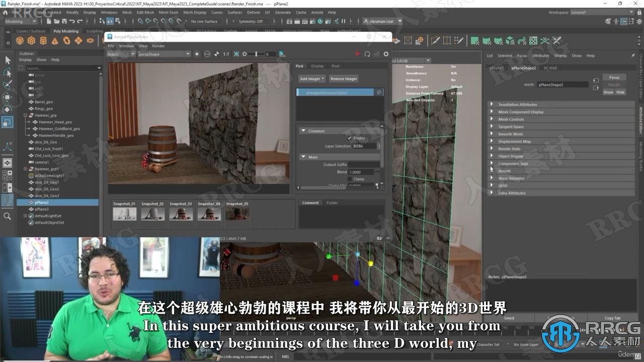The image size is (644, 362).
Task: Click the Copy Tab button
Action: [x=612, y=318]
